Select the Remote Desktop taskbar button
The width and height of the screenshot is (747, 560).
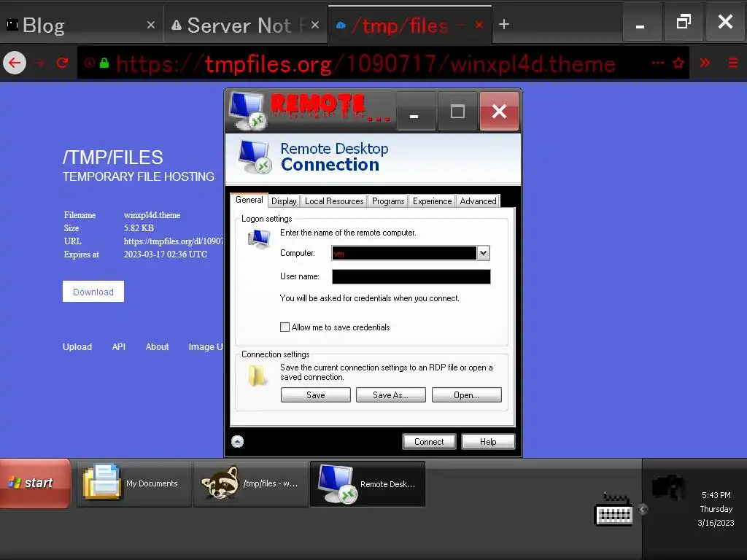(x=368, y=484)
